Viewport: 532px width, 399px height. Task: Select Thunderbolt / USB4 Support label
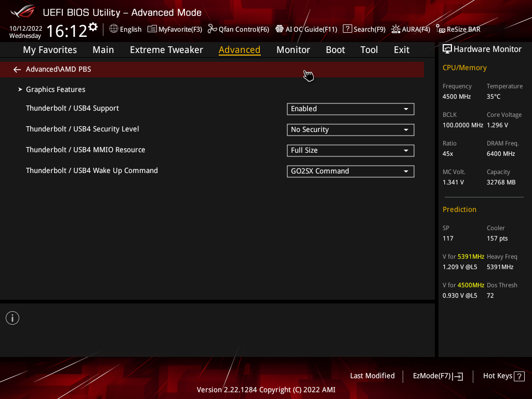coord(72,108)
